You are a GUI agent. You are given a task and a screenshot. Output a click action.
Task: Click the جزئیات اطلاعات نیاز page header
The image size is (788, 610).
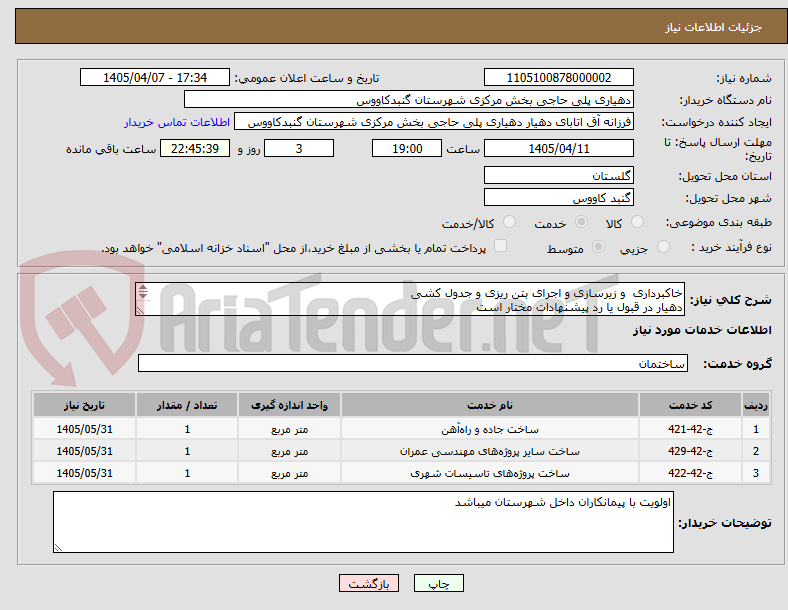(714, 27)
